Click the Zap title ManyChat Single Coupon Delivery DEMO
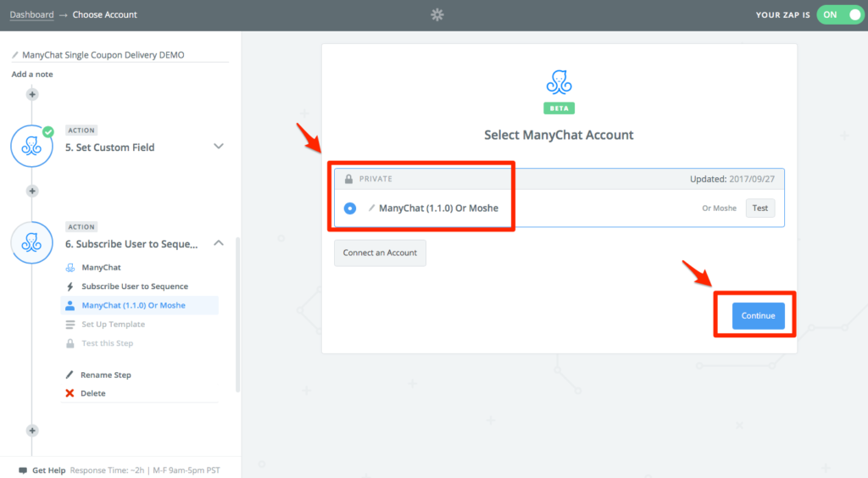This screenshot has height=478, width=868. (x=103, y=55)
